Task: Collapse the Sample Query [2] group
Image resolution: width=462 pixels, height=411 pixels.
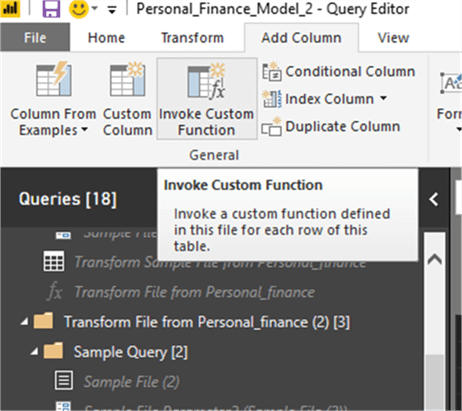Action: (34, 351)
